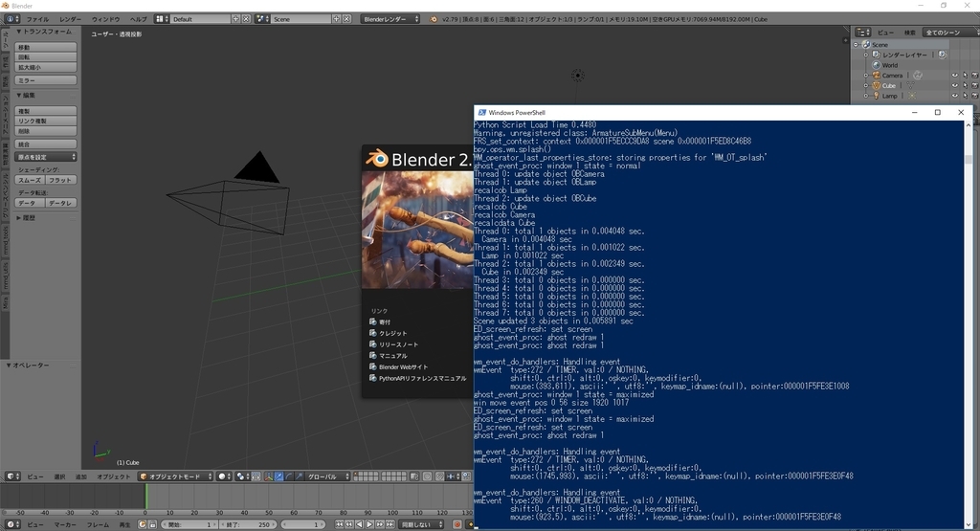Open the Window menu
This screenshot has height=531, width=980.
coord(105,19)
